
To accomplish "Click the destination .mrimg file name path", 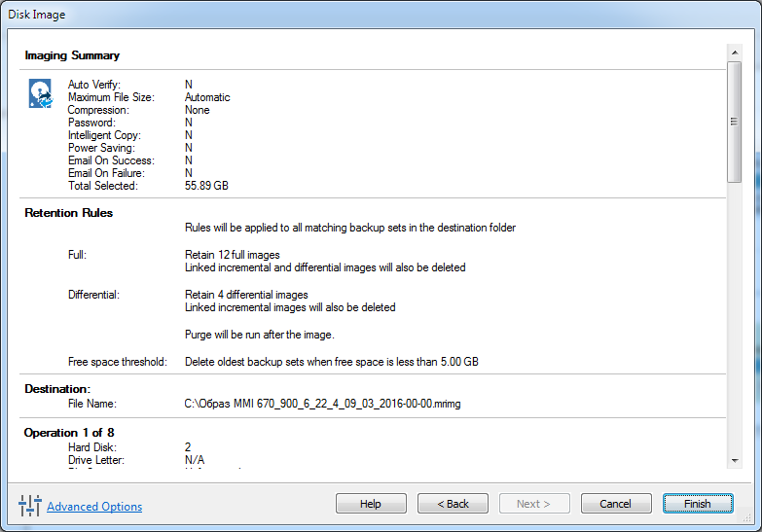I will (322, 404).
